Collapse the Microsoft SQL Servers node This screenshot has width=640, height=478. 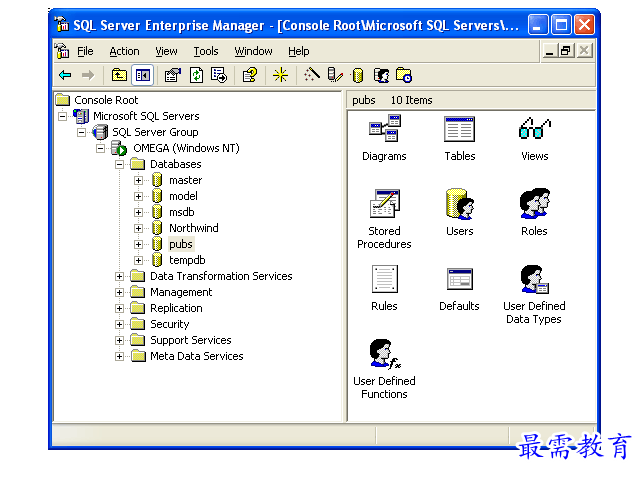click(x=62, y=116)
